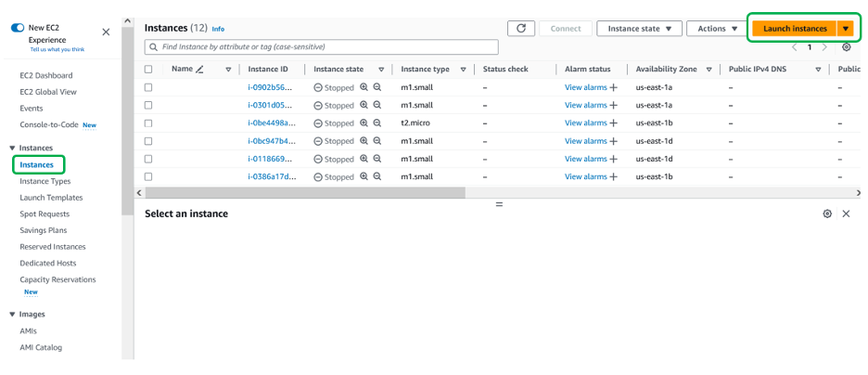Collapse the Images sidebar section
Image resolution: width=868 pixels, height=375 pixels.
[x=13, y=314]
